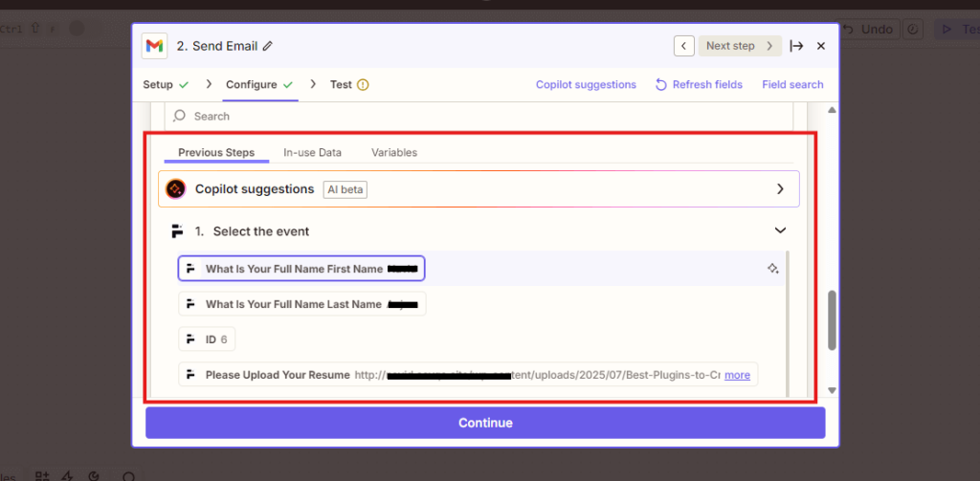
Task: Close the Send Email dialog
Action: click(x=821, y=46)
